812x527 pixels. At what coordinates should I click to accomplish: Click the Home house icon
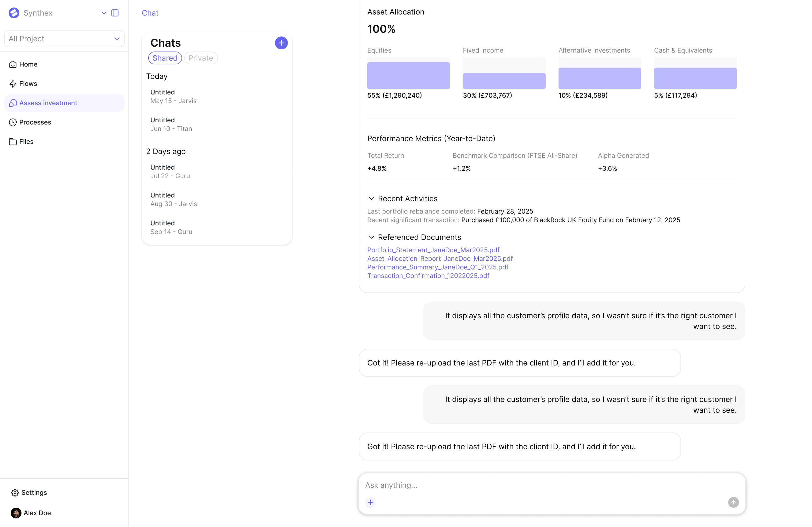(x=13, y=64)
